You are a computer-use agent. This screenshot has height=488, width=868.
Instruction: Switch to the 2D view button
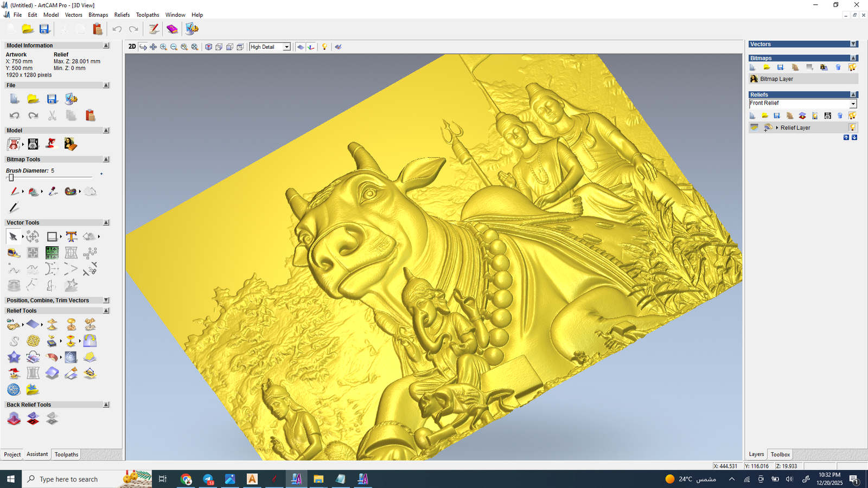click(132, 47)
